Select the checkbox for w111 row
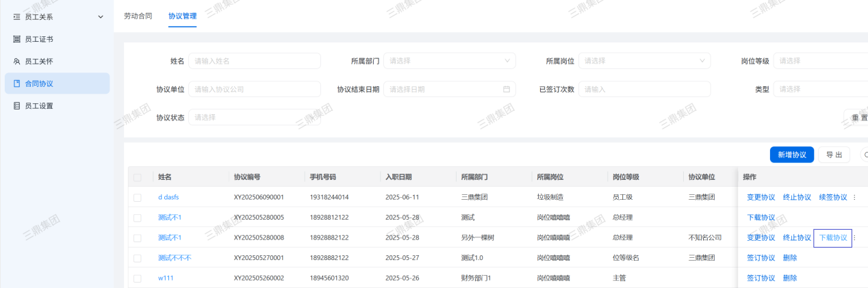The width and height of the screenshot is (868, 288). (138, 278)
